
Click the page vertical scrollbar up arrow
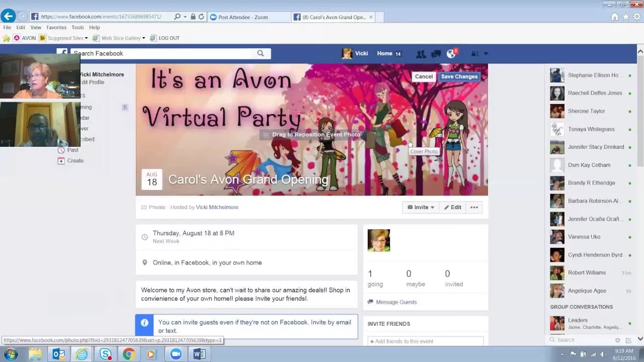[x=640, y=51]
